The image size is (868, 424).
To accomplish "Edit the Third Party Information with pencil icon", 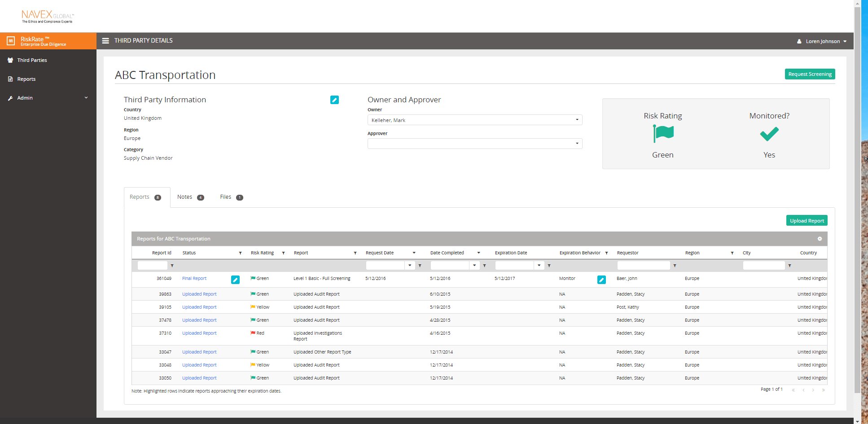I will click(334, 100).
